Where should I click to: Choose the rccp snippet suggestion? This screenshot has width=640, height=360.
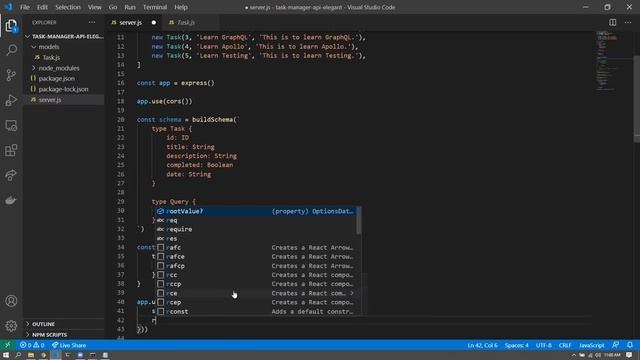pyautogui.click(x=256, y=284)
